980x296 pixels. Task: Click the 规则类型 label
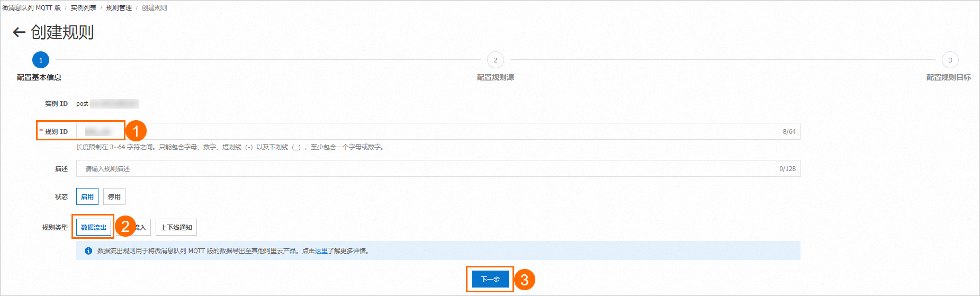click(55, 228)
